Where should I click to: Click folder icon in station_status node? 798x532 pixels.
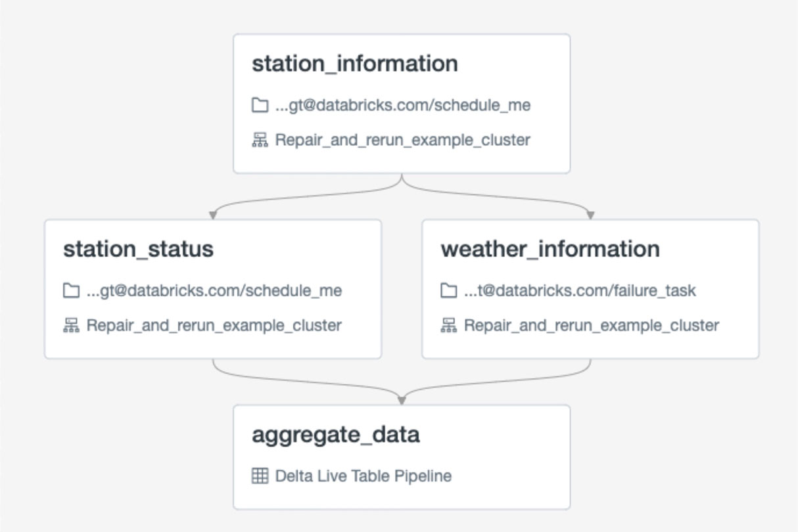coord(71,290)
